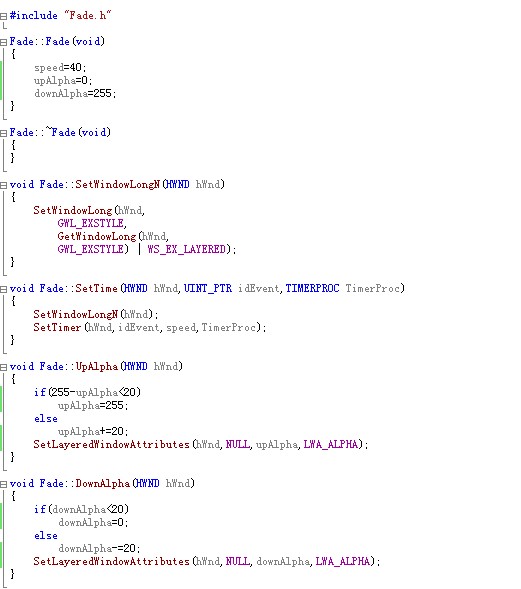521x589 pixels.
Task: Click HWND type in the DownAlpha signature
Action: [147, 483]
